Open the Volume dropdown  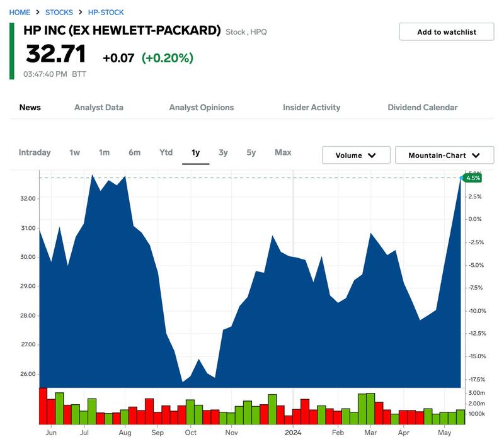pos(356,155)
